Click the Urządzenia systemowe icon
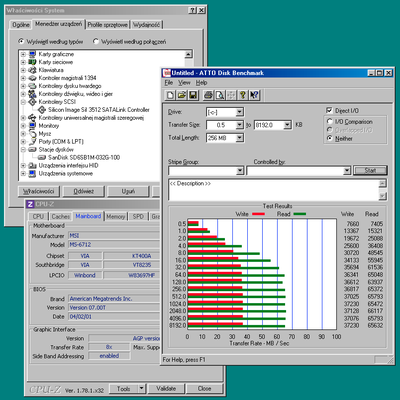The width and height of the screenshot is (400, 400). (32, 173)
